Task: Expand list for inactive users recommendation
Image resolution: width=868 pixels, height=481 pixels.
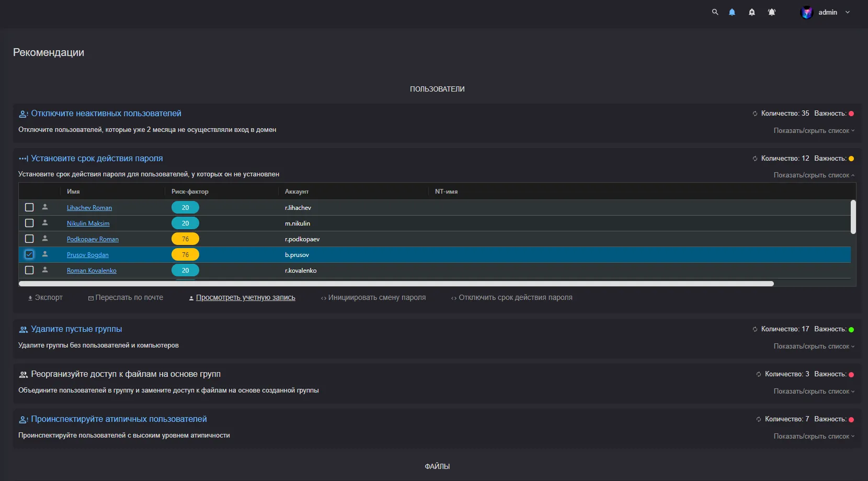Action: [814, 131]
